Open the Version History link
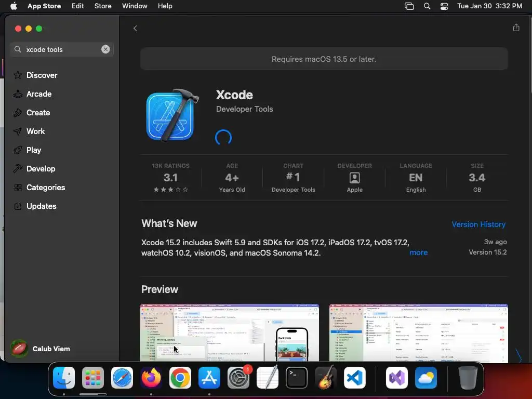The width and height of the screenshot is (532, 399). point(478,224)
